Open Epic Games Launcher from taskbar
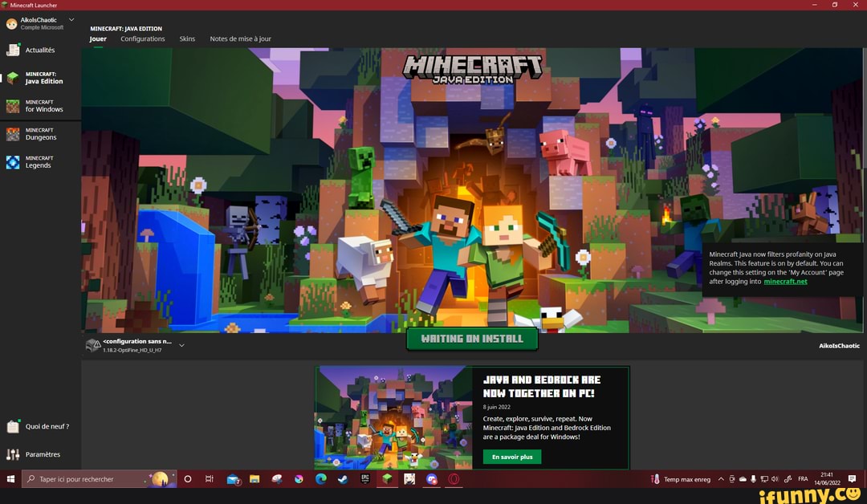This screenshot has height=504, width=867. (x=364, y=479)
